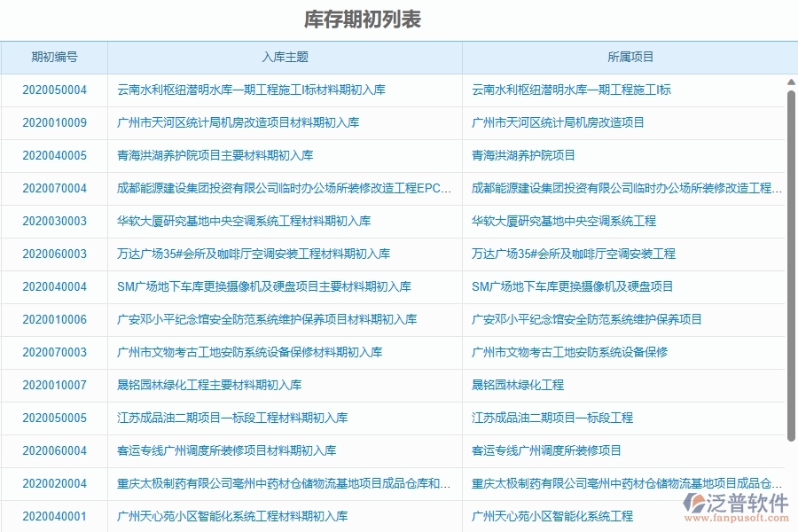Click the scrollbar down arrow
The image size is (798, 532).
(x=789, y=525)
